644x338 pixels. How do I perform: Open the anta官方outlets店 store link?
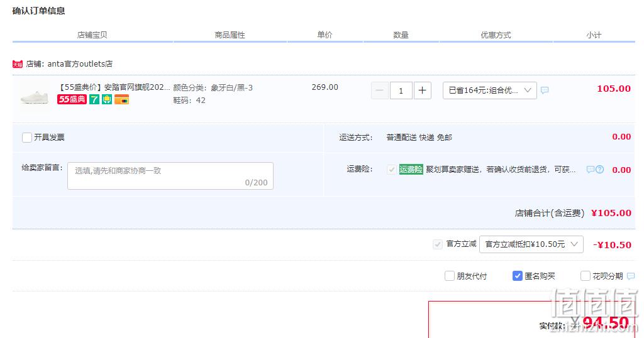point(80,64)
